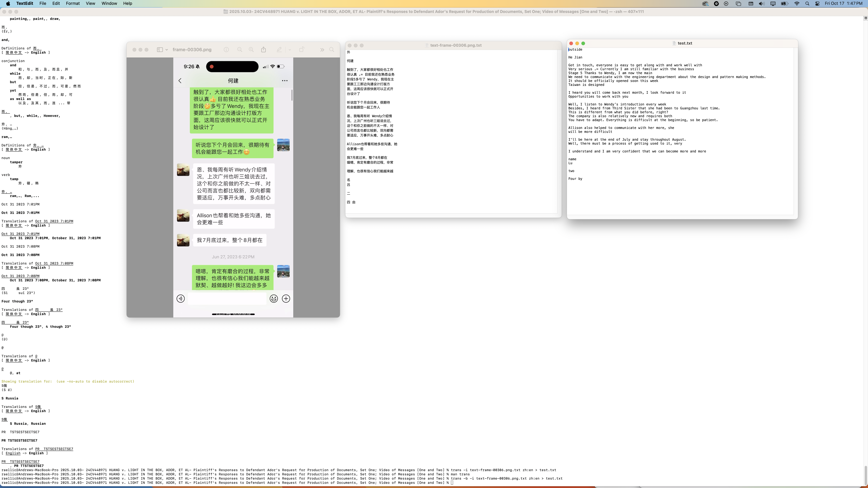Toggle the Preview sidebar view button

(x=160, y=50)
